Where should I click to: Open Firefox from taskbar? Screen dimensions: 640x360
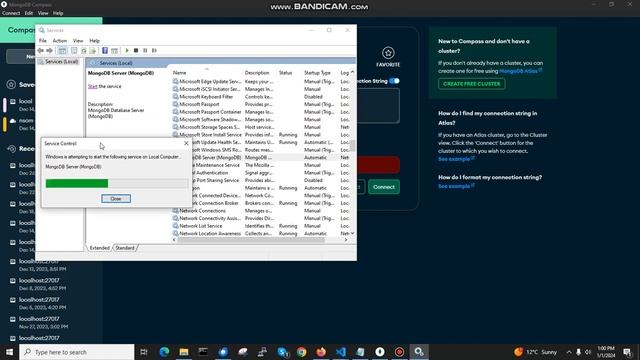[321, 352]
